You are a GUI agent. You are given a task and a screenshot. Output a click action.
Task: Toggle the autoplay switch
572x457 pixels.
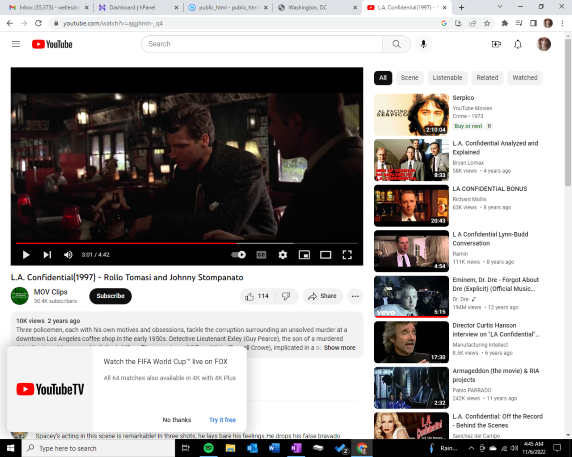coord(239,255)
